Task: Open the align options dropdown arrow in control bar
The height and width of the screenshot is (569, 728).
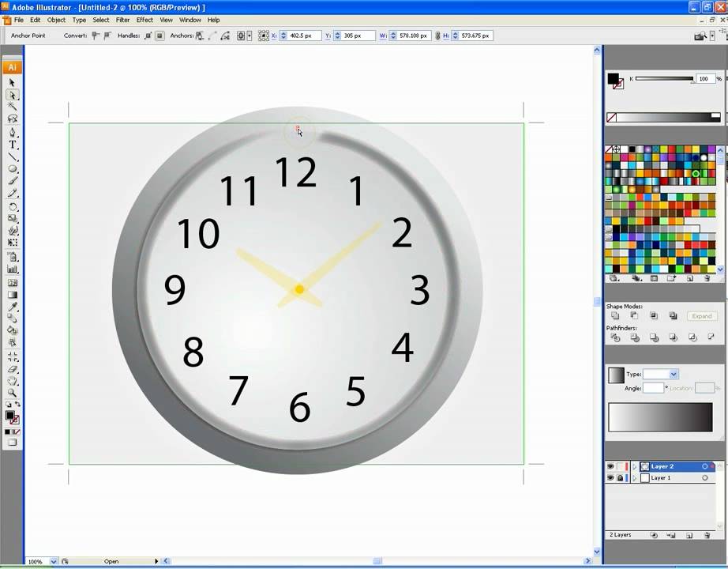Action: pos(250,36)
